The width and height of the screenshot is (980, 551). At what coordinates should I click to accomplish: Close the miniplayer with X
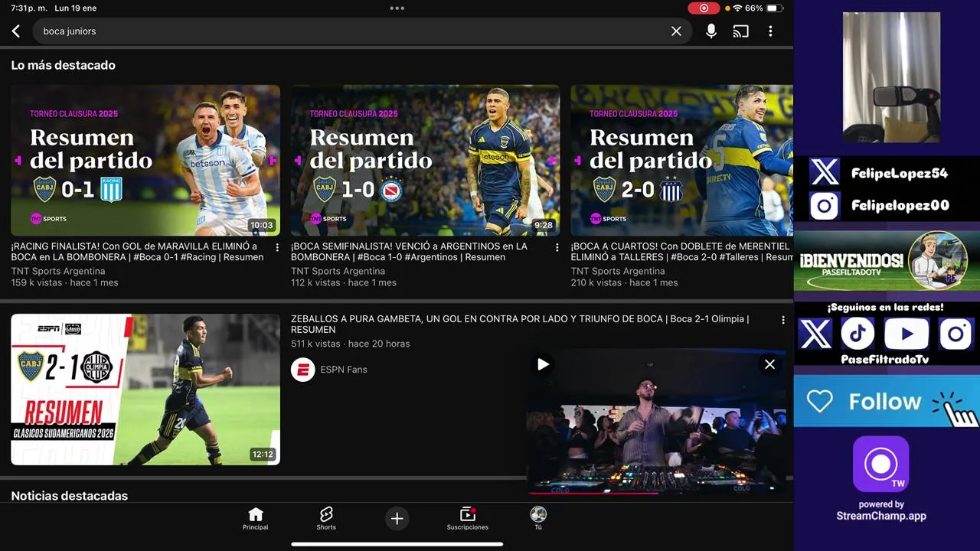point(769,364)
